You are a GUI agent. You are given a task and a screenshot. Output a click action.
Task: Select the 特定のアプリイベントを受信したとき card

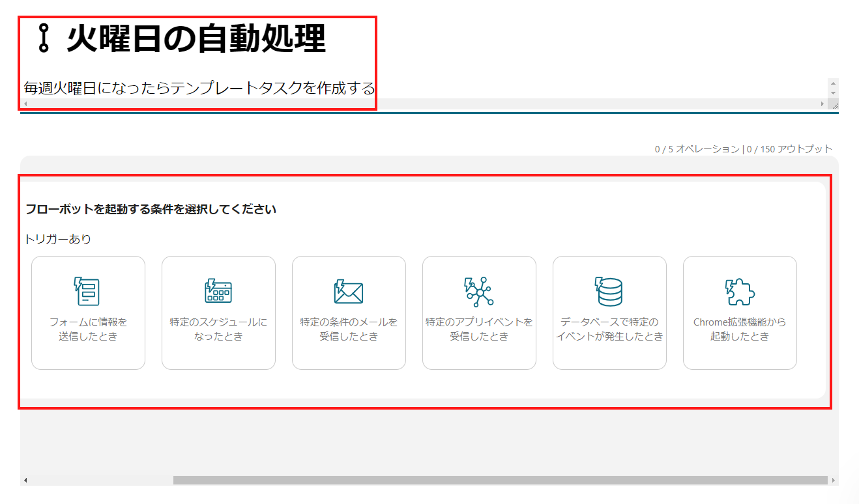[x=479, y=313]
